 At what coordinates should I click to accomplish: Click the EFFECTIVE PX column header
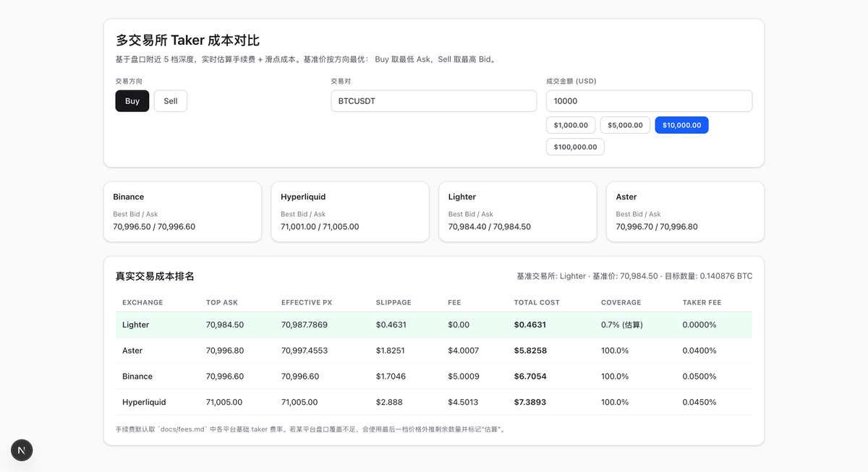pyautogui.click(x=307, y=302)
